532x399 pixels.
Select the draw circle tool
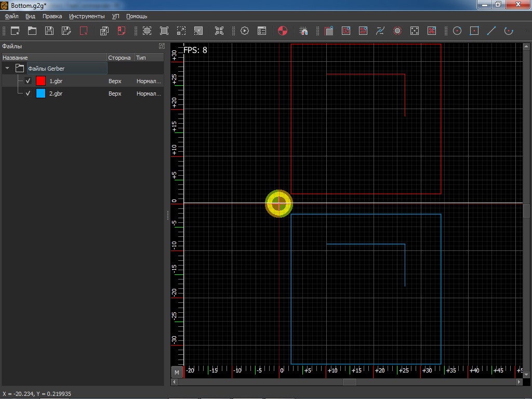[457, 31]
